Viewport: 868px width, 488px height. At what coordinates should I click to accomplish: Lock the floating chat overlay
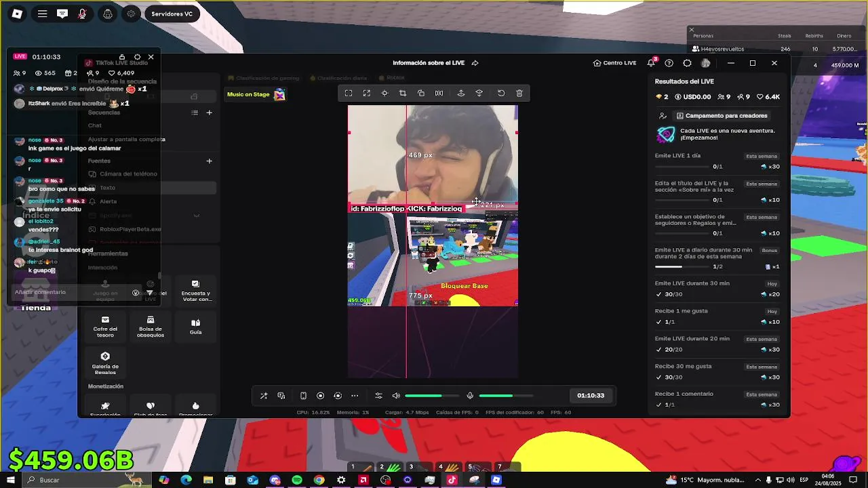(x=122, y=57)
